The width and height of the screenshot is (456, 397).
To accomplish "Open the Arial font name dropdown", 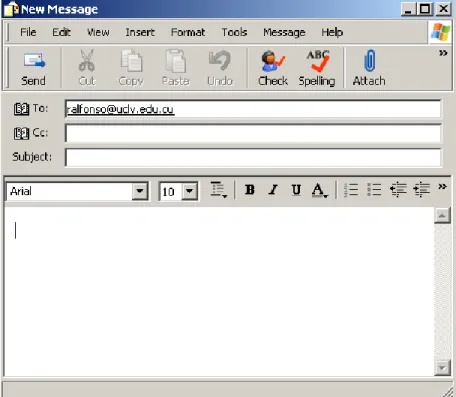I will [140, 191].
